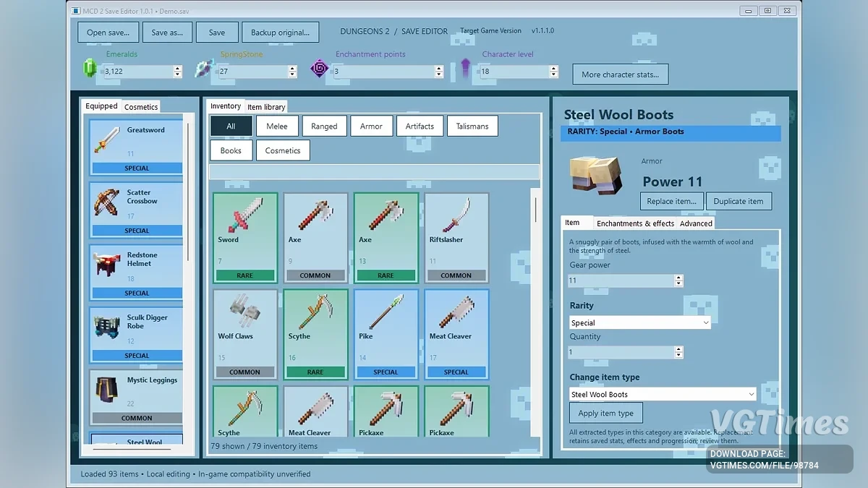Click the Mystic Leggings icon
Image resolution: width=868 pixels, height=488 pixels.
coord(107,390)
